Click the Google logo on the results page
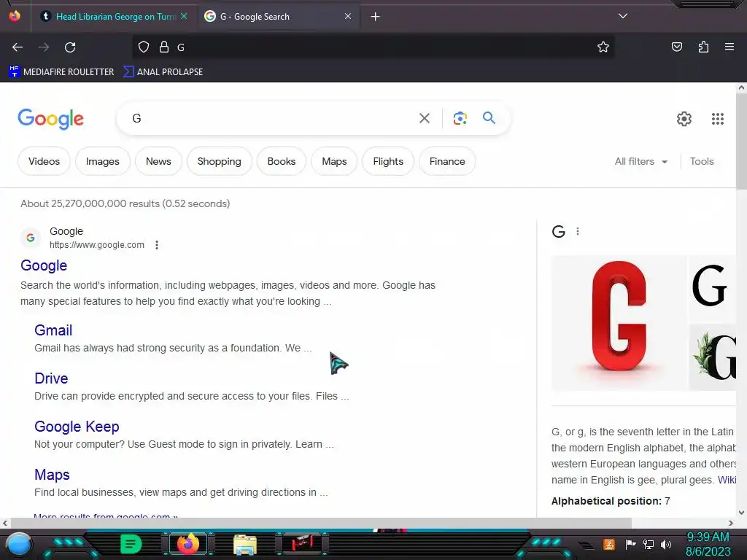The height and width of the screenshot is (560, 747). [50, 119]
